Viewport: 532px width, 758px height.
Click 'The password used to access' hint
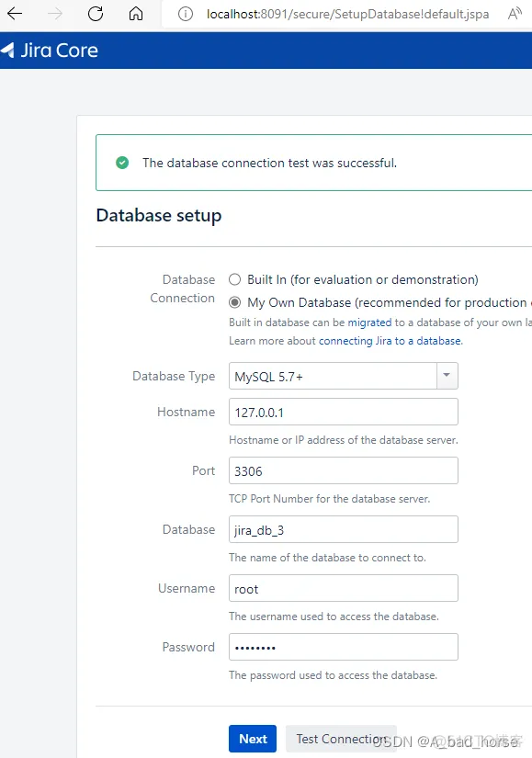pos(334,675)
